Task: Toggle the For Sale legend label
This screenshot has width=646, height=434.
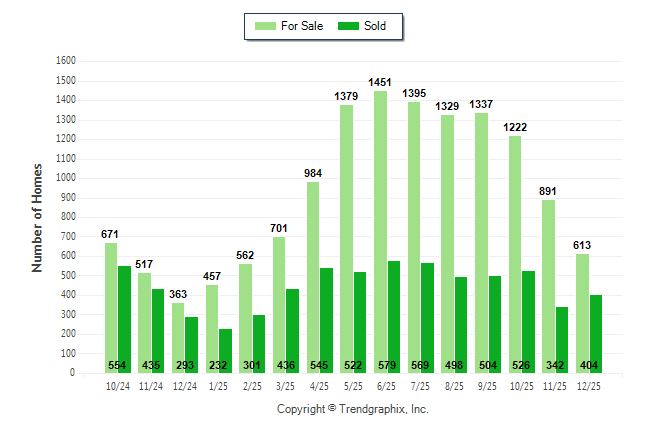Action: (304, 26)
